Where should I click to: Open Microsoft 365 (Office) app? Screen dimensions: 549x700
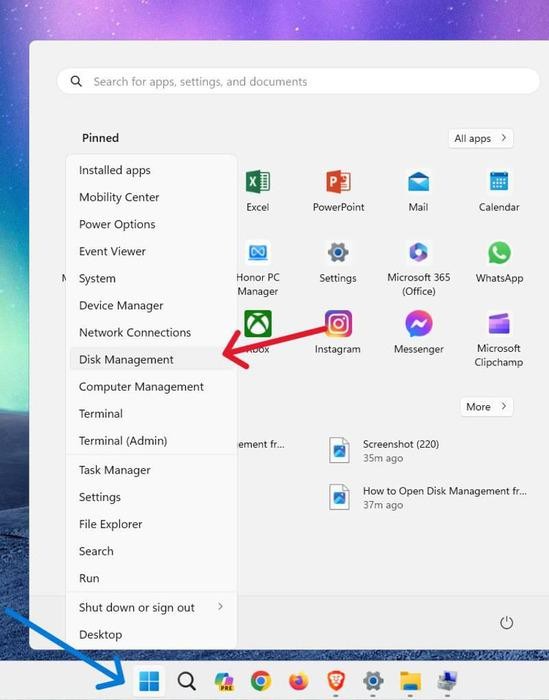[418, 252]
